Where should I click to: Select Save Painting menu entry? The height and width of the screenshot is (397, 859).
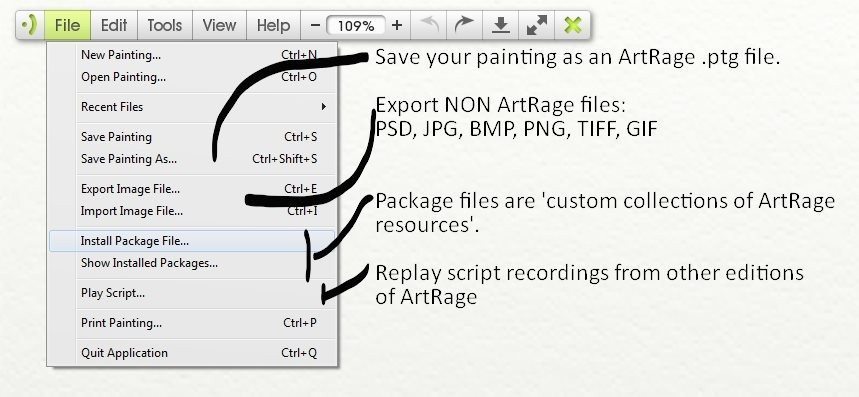[x=192, y=137]
